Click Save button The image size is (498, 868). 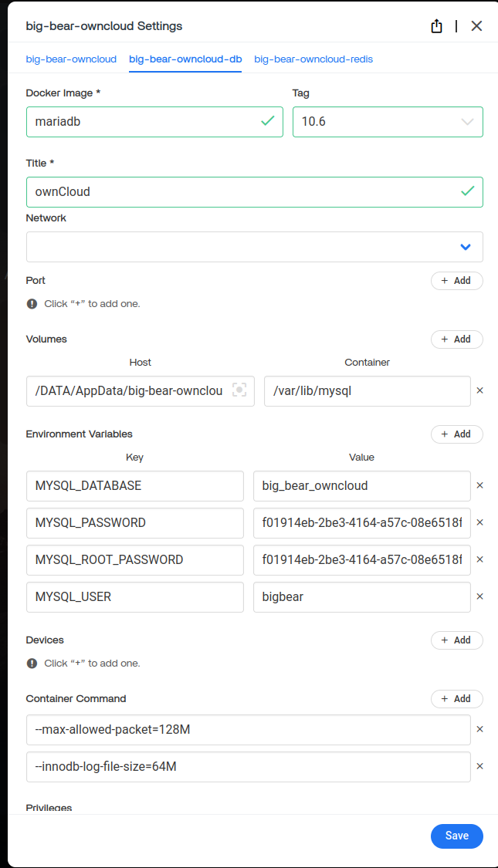tap(456, 836)
